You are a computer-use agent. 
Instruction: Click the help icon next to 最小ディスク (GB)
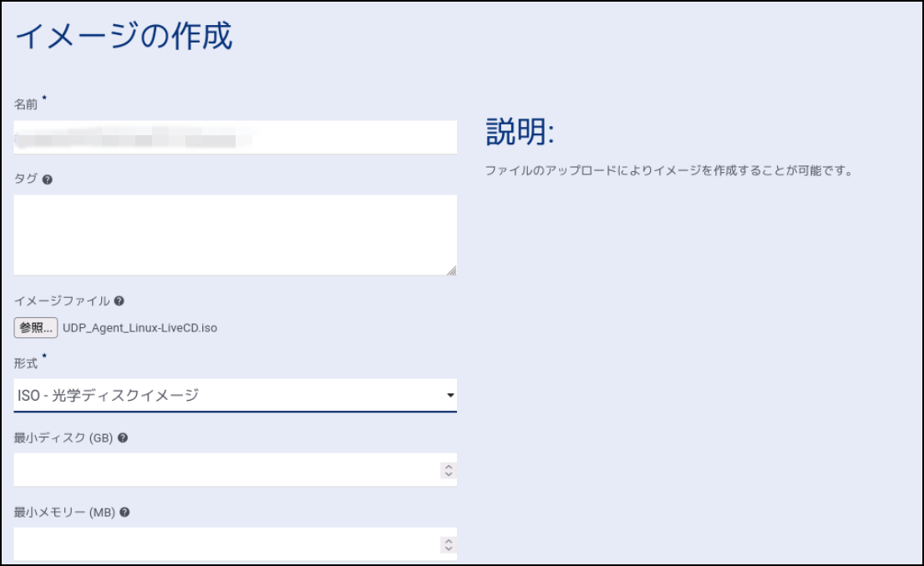click(x=123, y=437)
